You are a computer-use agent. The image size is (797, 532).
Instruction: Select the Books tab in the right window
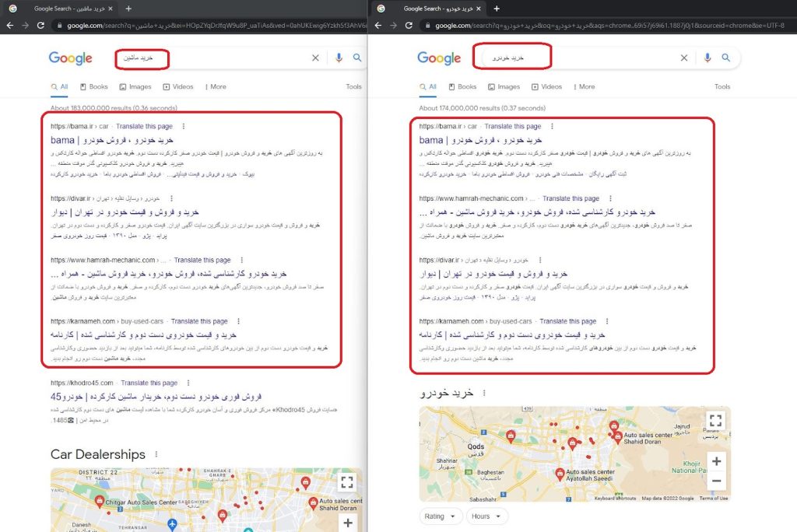tap(462, 87)
